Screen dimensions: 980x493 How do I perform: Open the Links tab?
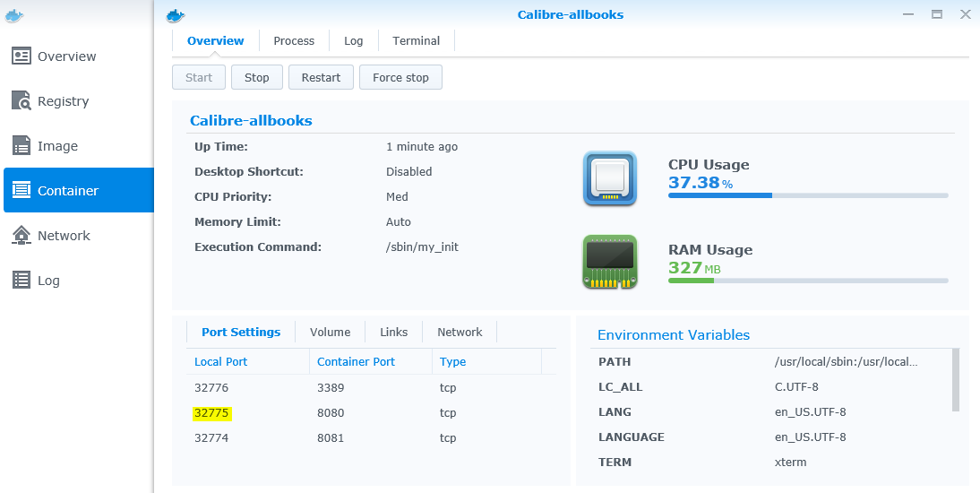[x=394, y=333]
